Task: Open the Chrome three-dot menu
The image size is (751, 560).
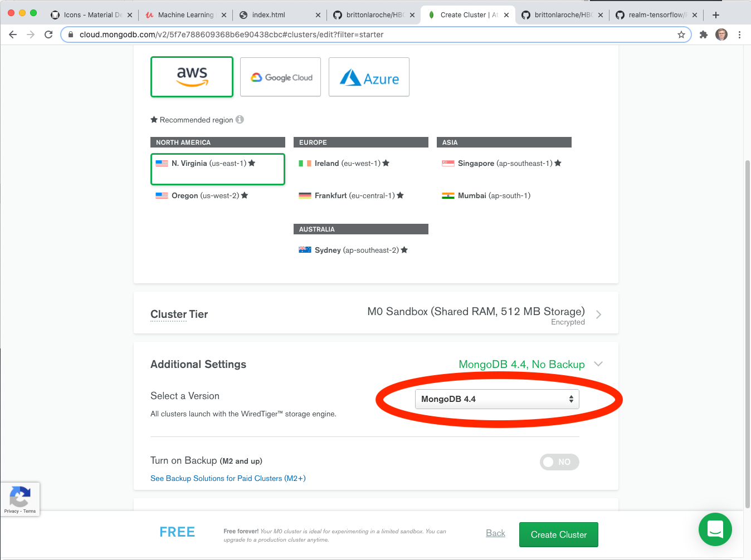Action: [x=739, y=35]
